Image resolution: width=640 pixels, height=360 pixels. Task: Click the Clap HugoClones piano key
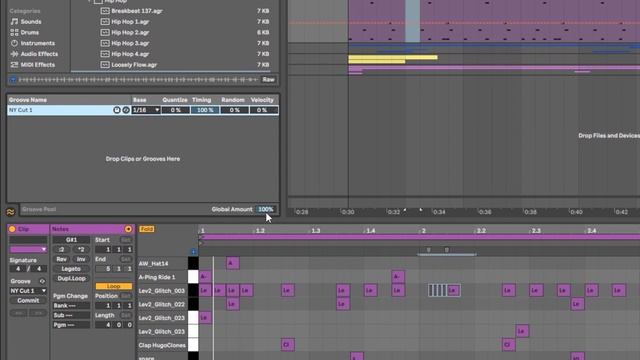click(193, 345)
